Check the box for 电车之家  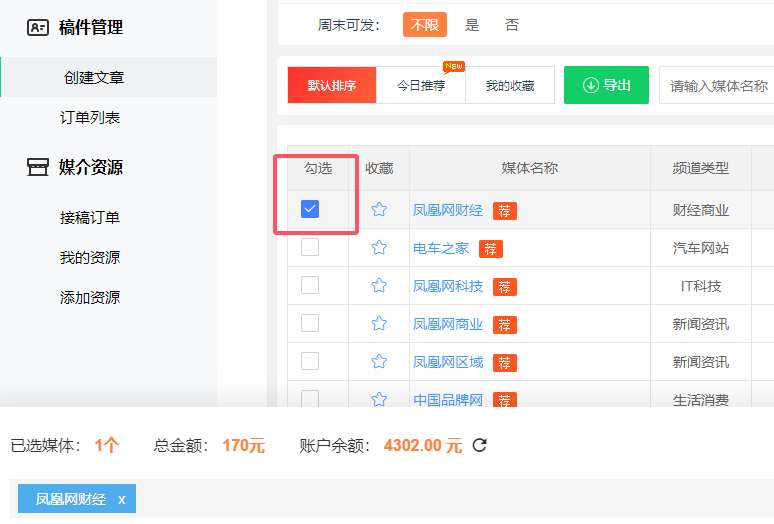(310, 247)
